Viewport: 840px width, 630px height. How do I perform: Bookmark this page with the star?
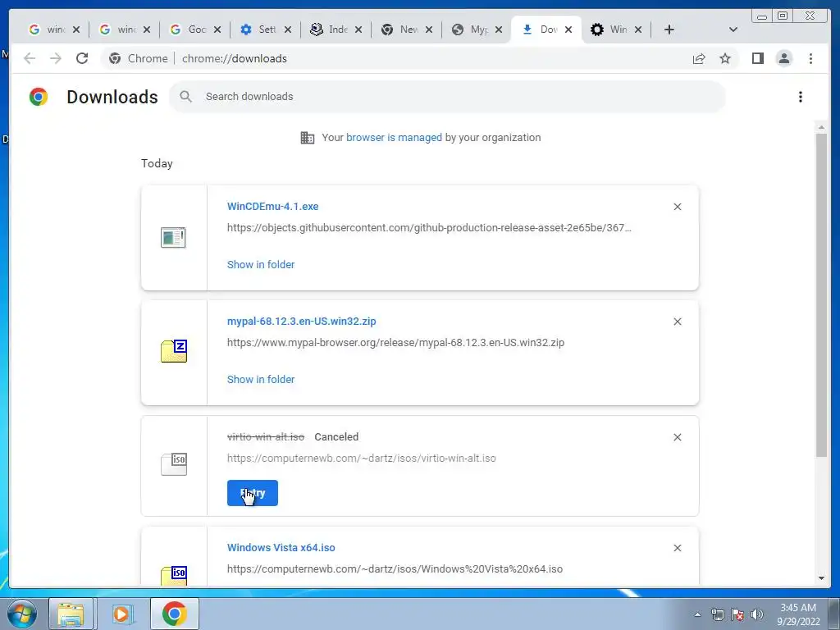coord(725,58)
